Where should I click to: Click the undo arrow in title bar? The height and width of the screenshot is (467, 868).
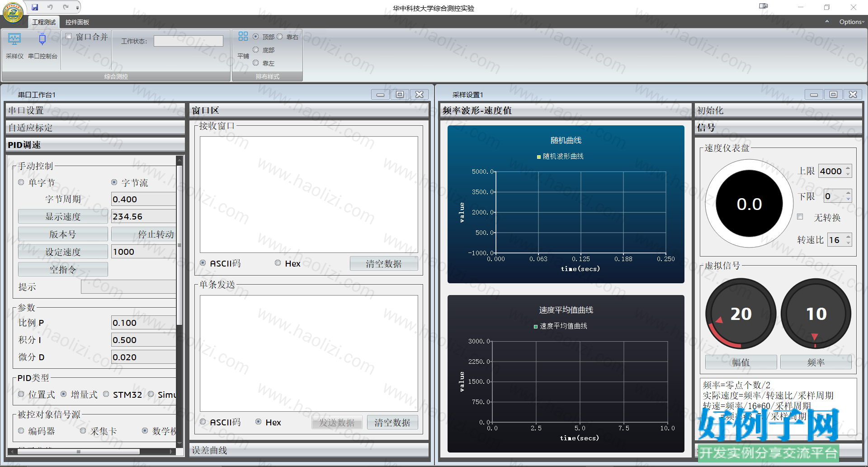tap(50, 7)
